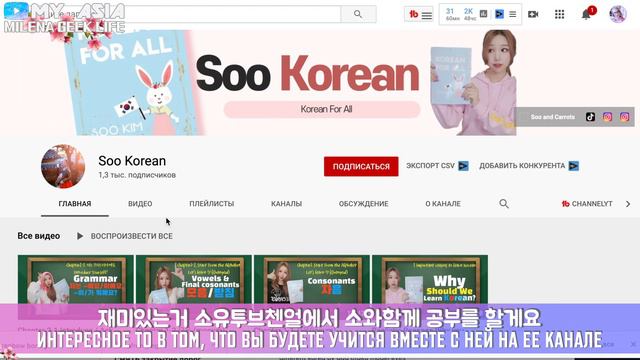
Task: Switch to the ВИДЕО tab
Action: [140, 204]
